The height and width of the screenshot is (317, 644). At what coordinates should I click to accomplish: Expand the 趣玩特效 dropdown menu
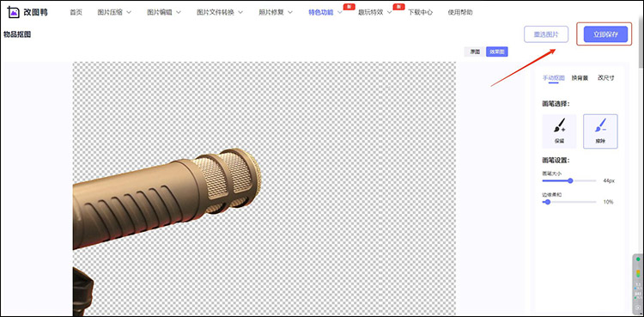click(375, 12)
